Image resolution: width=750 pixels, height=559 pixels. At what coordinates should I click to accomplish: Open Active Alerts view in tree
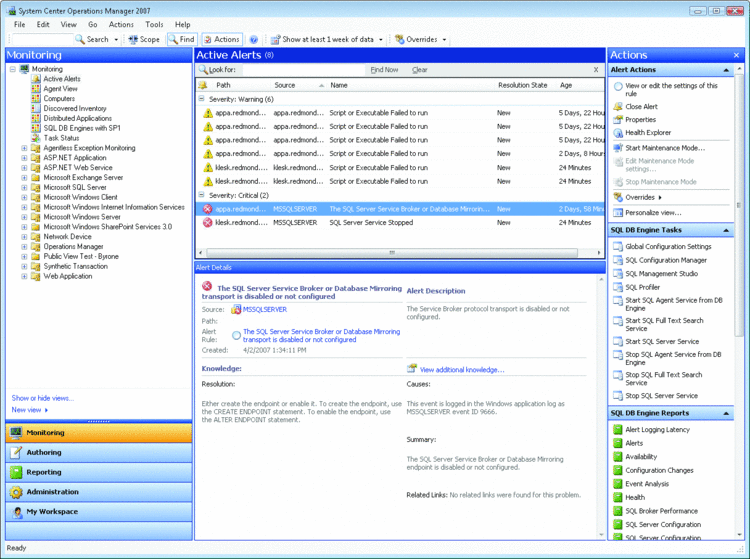tap(62, 79)
